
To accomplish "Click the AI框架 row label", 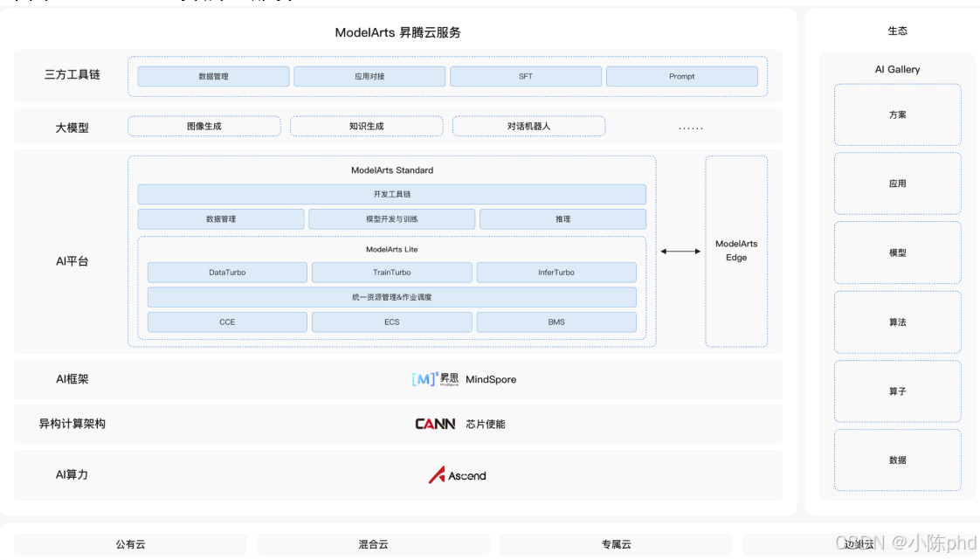I will coord(72,379).
